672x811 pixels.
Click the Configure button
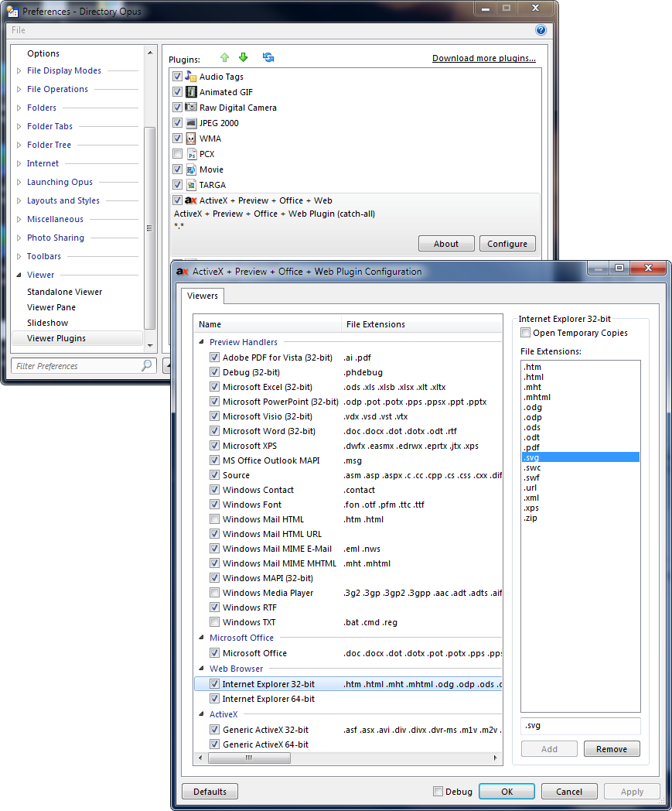pos(507,244)
